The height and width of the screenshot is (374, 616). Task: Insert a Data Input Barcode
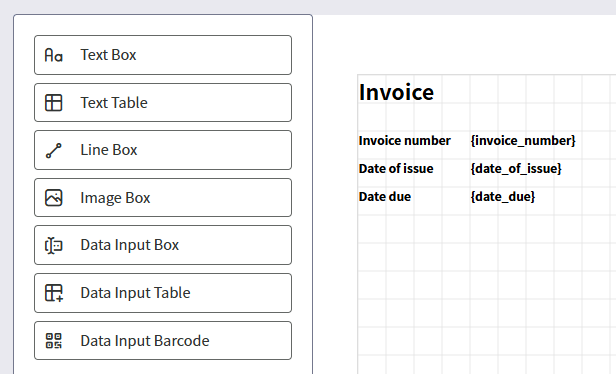(x=163, y=341)
